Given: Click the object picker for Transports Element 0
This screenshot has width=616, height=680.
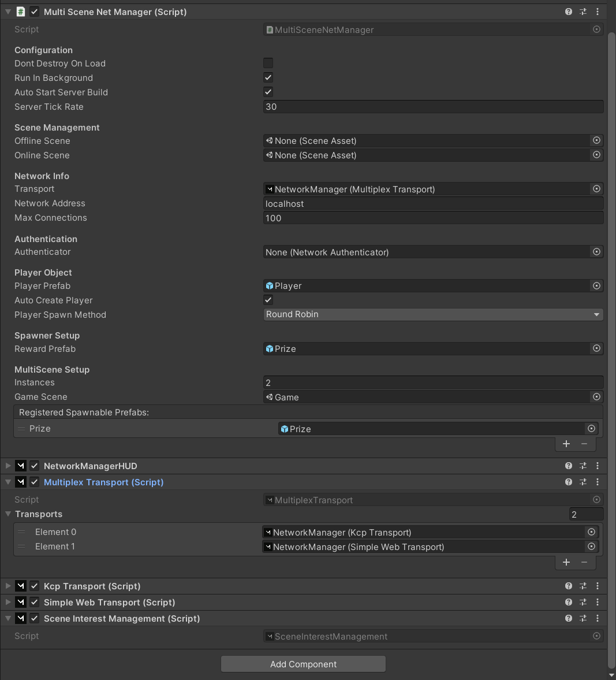Looking at the screenshot, I should (x=591, y=532).
